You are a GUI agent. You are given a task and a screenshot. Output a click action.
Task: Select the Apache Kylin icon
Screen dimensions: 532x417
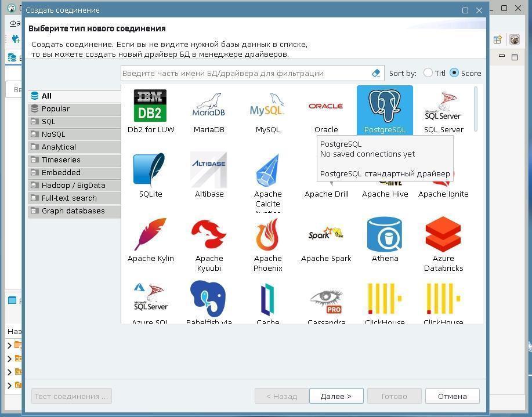(150, 235)
